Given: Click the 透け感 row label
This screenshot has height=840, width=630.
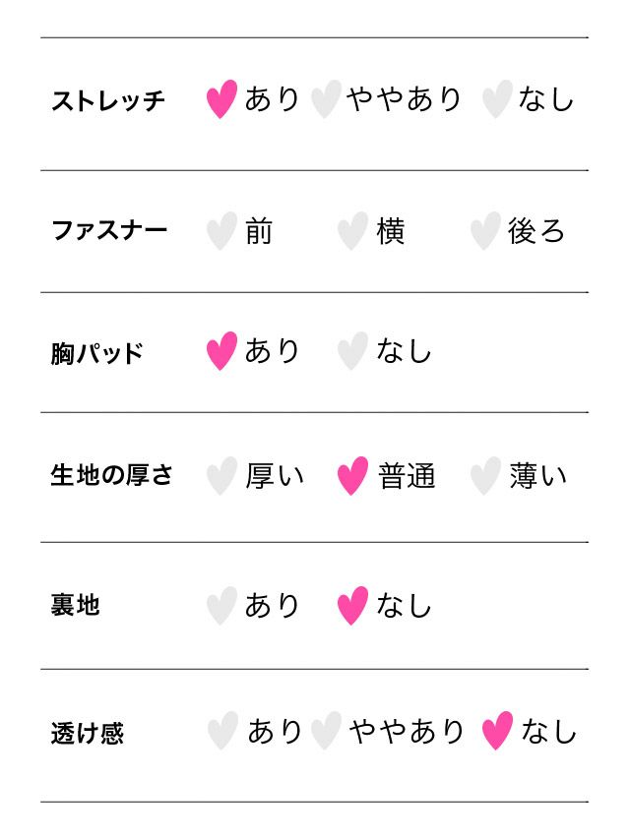Looking at the screenshot, I should point(88,733).
